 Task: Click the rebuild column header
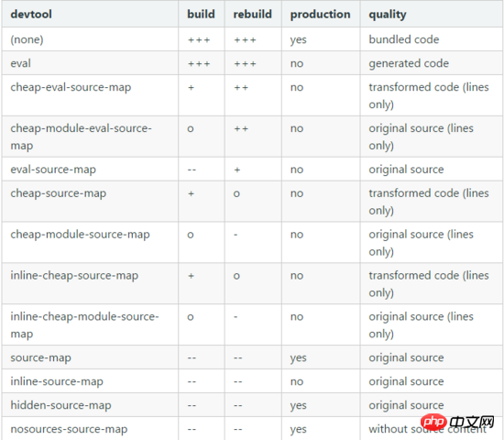coord(252,15)
